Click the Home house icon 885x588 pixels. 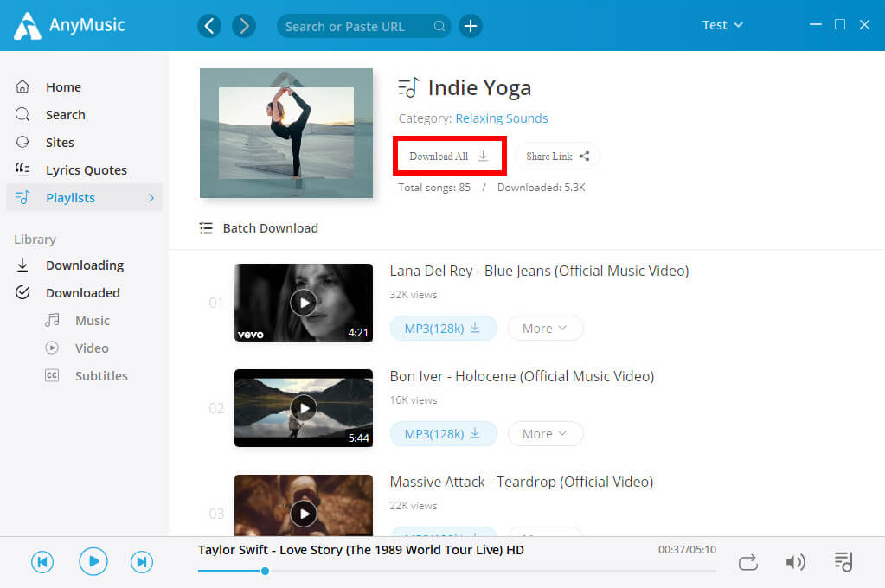22,86
